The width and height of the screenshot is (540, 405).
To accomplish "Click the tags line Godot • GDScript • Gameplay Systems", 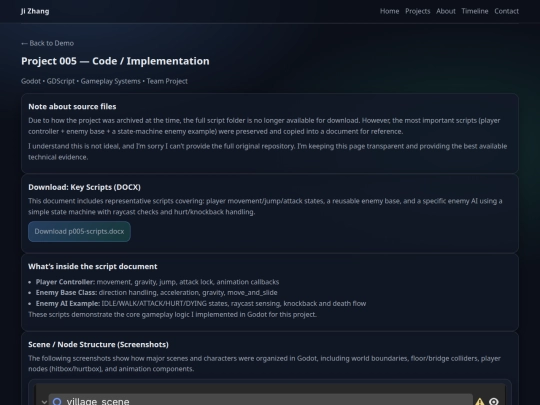I will tap(104, 81).
